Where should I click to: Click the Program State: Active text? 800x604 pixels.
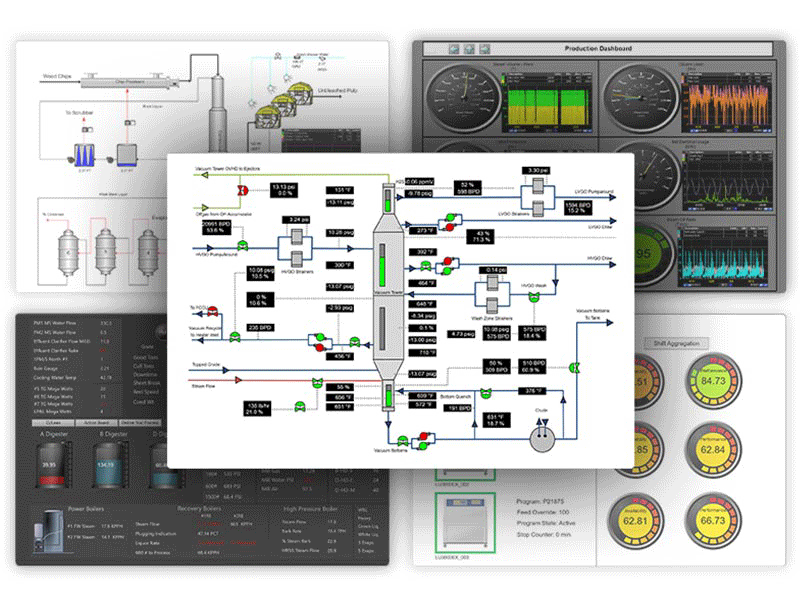(x=546, y=523)
